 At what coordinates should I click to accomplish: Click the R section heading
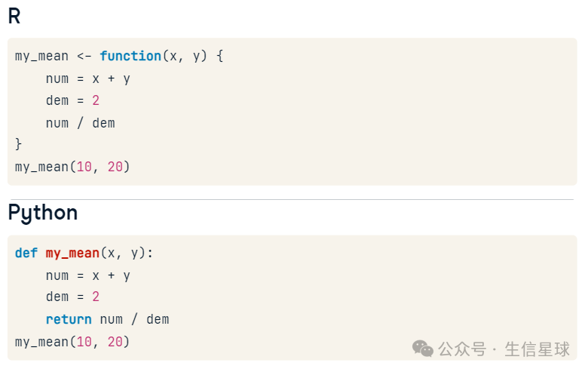[14, 17]
